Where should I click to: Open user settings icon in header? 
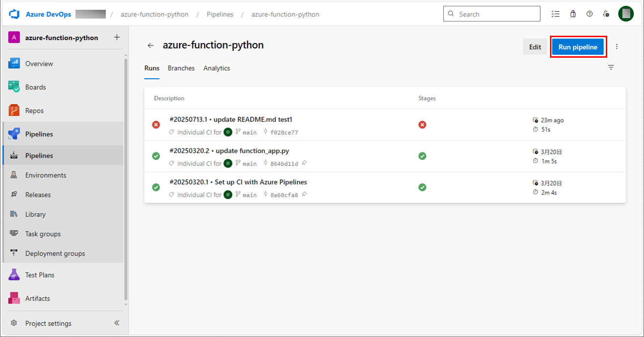pyautogui.click(x=606, y=14)
